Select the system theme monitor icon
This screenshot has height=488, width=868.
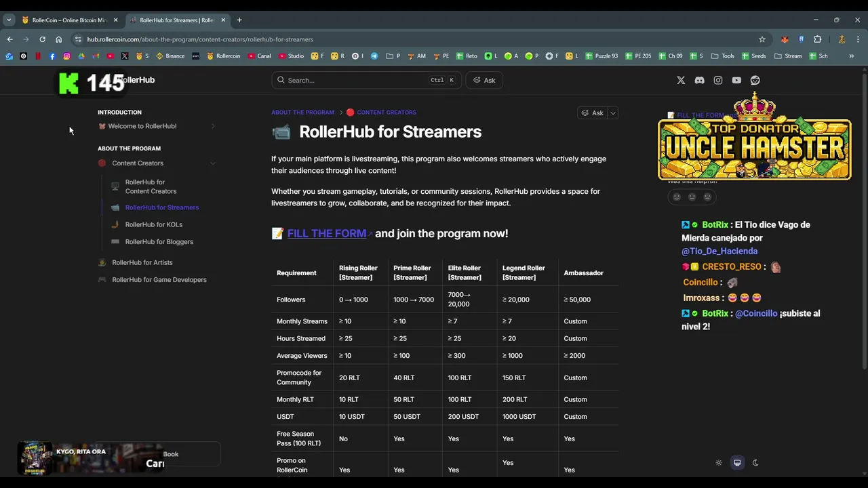[737, 463]
